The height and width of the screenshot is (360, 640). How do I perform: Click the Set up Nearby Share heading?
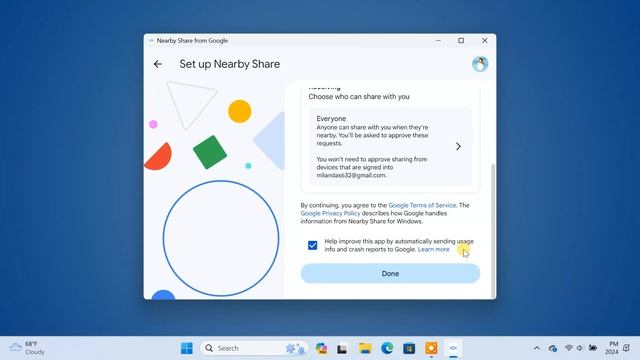[230, 64]
